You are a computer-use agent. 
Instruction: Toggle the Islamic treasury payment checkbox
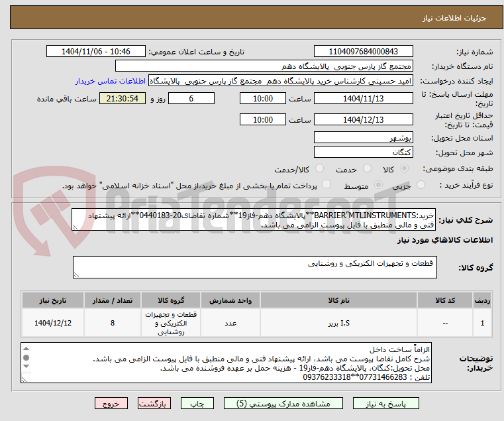pyautogui.click(x=326, y=184)
